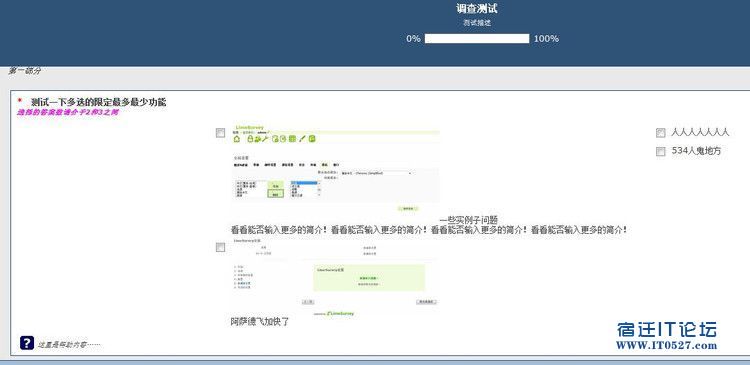Click the 调查测试 survey title
The image size is (750, 365).
(477, 9)
